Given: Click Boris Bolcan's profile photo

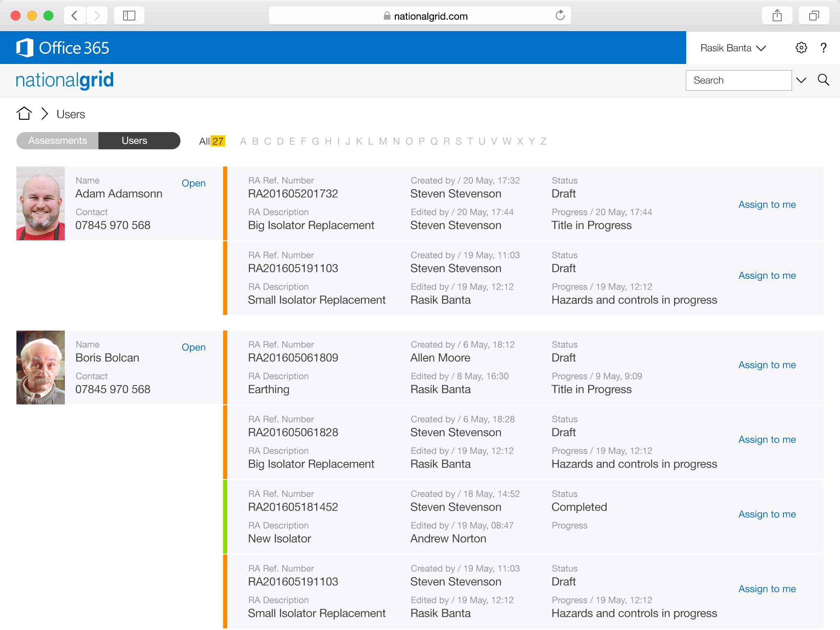Looking at the screenshot, I should click(x=41, y=367).
